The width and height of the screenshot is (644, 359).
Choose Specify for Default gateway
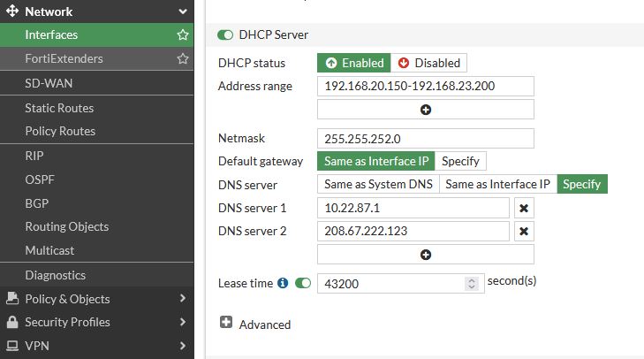(460, 161)
